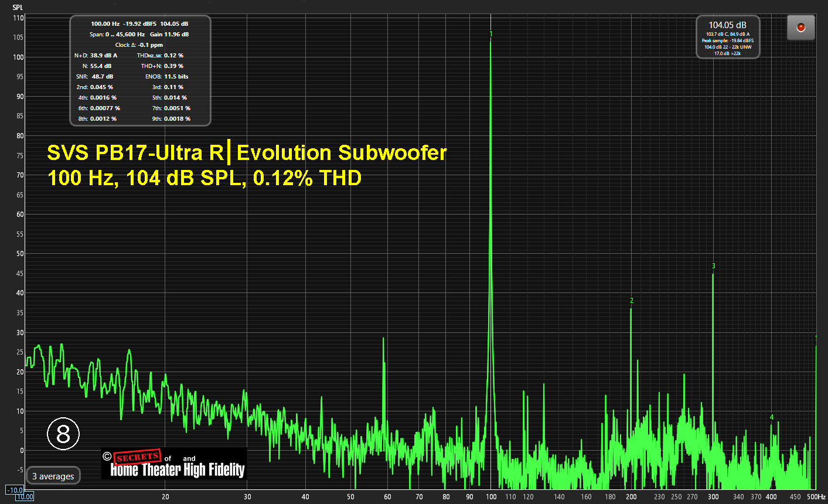Click the 104.05 dB SPL meter readout
Viewport: 828px width, 504px height.
(x=727, y=25)
